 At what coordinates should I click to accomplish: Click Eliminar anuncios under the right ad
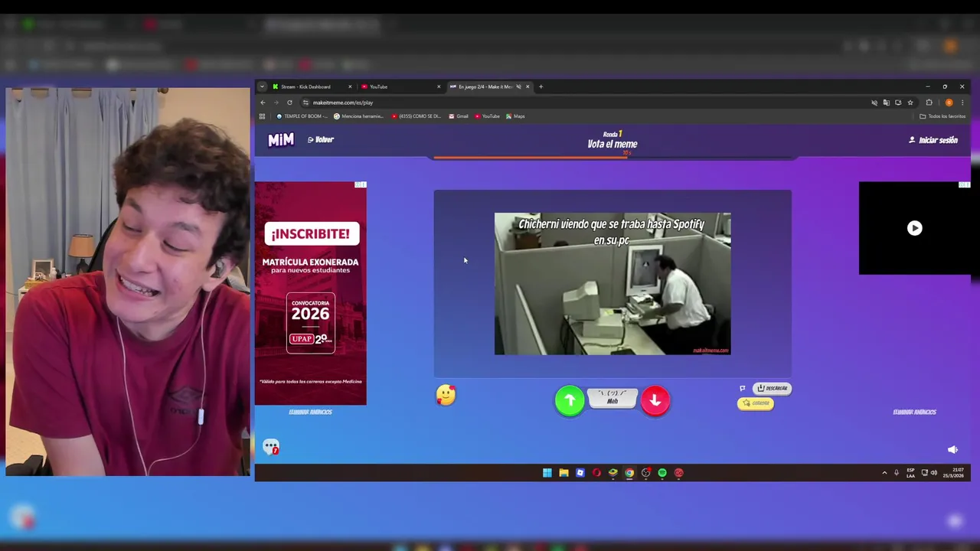click(914, 412)
